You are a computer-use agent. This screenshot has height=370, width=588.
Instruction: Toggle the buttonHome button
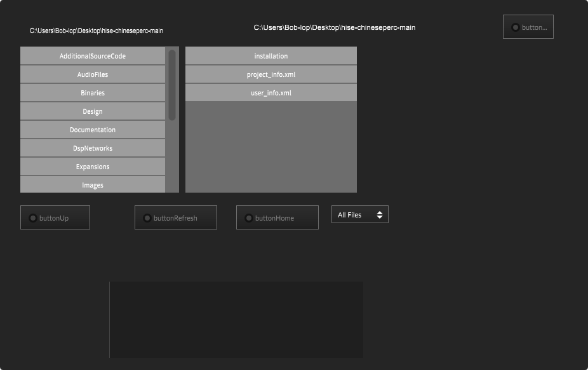tap(277, 217)
